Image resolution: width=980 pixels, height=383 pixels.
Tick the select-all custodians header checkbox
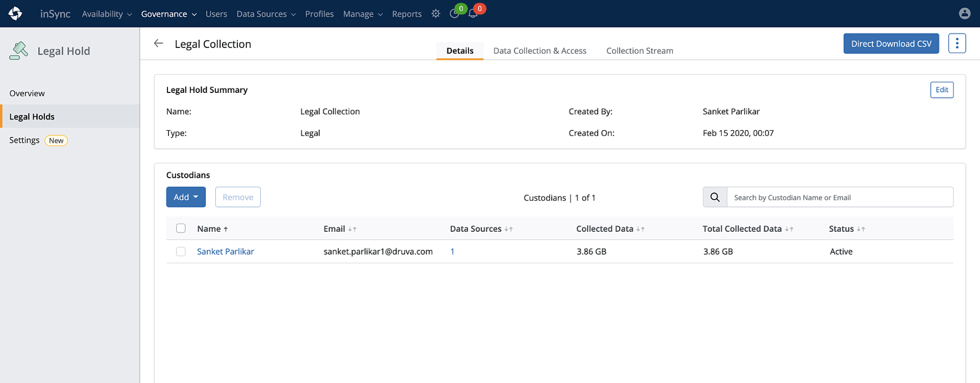[x=181, y=228]
